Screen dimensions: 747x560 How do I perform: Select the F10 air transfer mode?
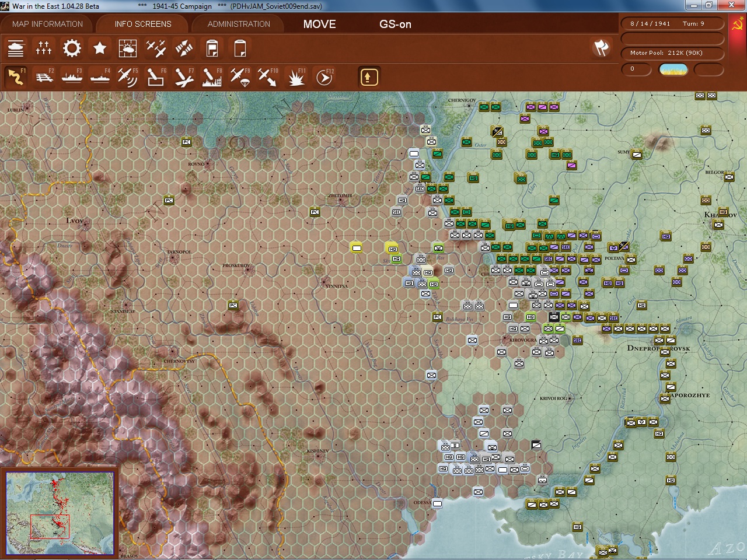coord(268,77)
